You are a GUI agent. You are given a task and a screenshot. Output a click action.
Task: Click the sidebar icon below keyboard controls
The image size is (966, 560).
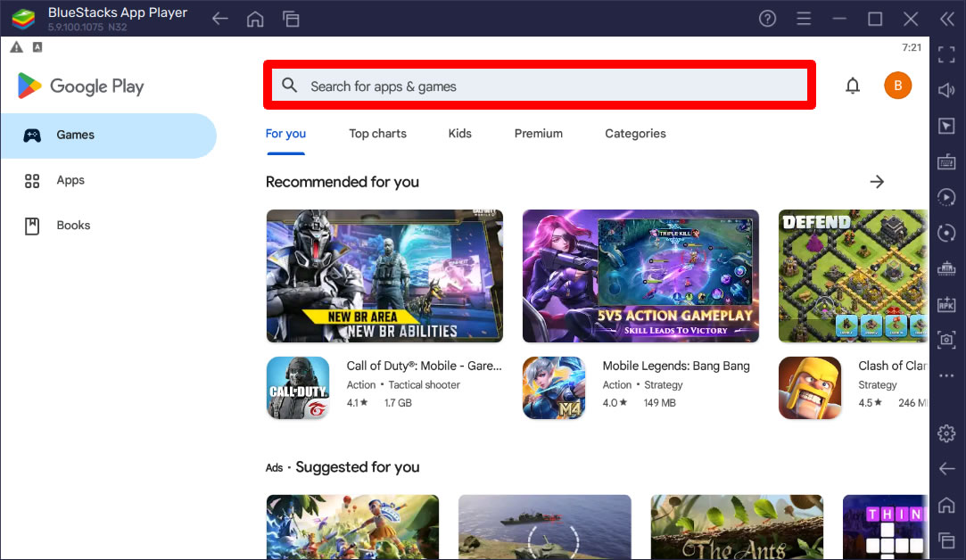(946, 197)
